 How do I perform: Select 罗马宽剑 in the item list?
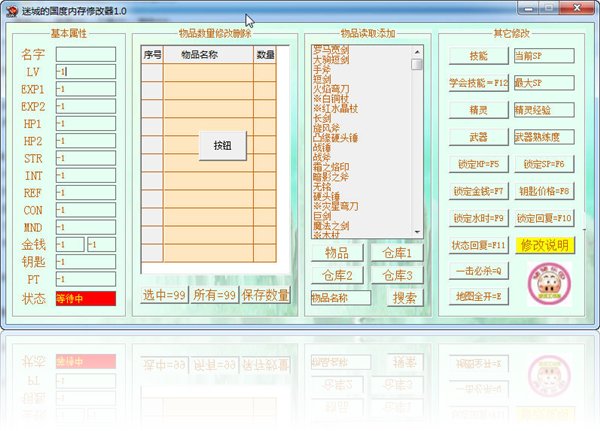pyautogui.click(x=331, y=49)
